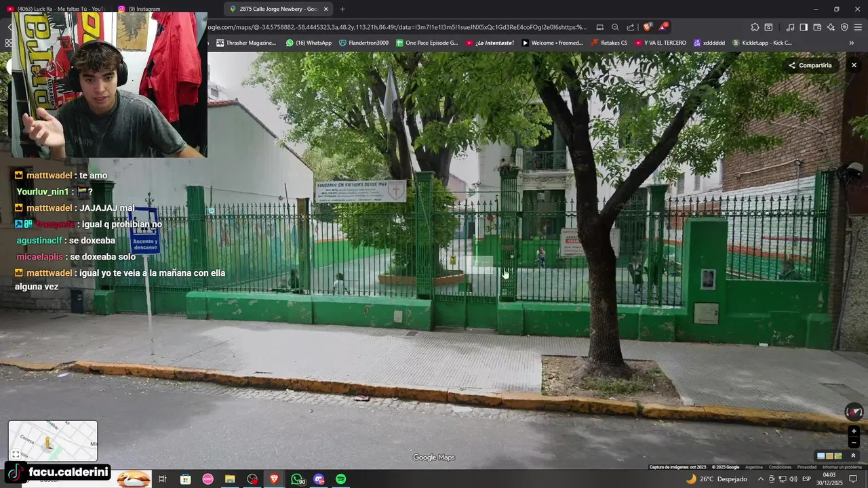Open the Brave Rewards triangle icon
The width and height of the screenshot is (868, 488).
coord(663,27)
